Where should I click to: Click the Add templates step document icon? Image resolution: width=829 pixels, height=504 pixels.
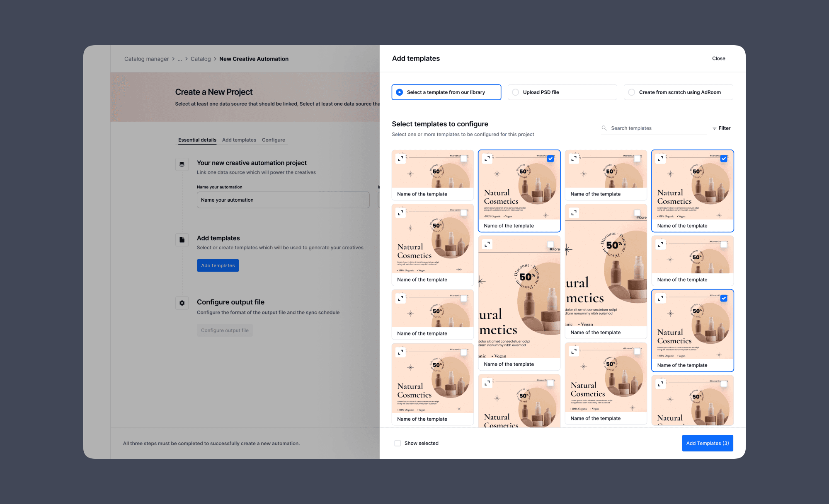[182, 239]
